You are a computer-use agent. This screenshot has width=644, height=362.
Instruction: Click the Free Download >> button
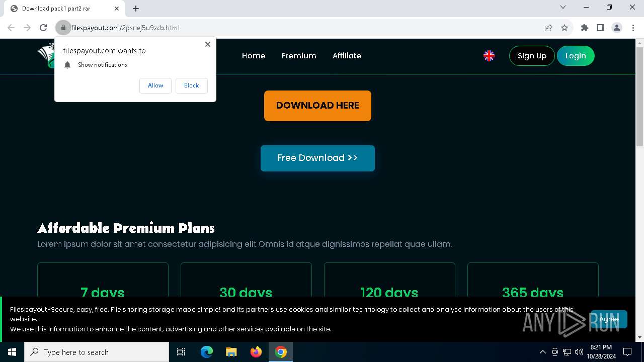[317, 158]
